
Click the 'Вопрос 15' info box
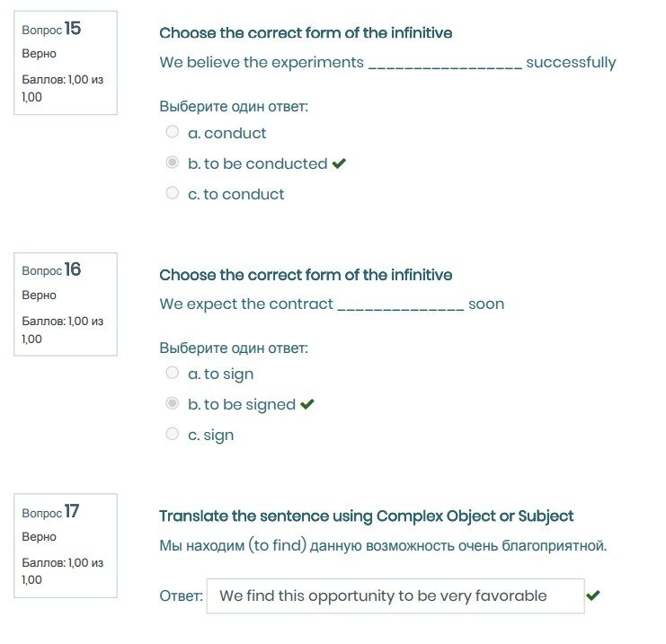tap(66, 62)
